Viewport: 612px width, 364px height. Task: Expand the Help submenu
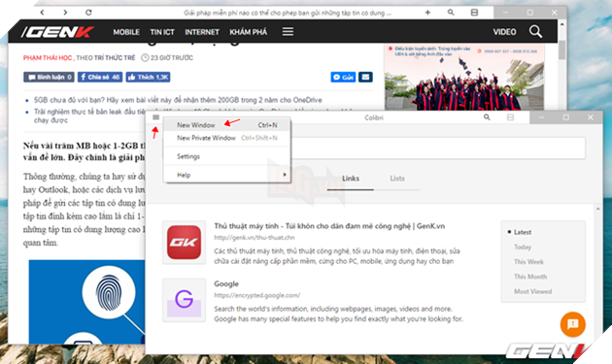tap(226, 175)
